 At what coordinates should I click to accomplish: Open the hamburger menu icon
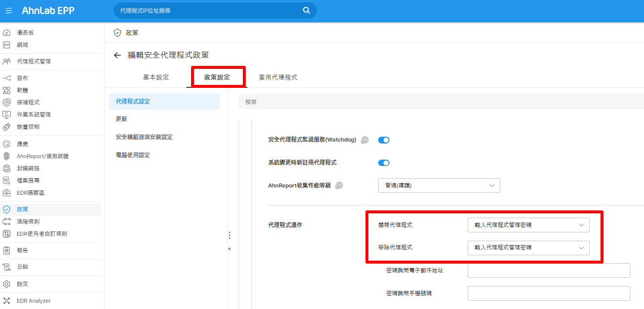[8, 10]
